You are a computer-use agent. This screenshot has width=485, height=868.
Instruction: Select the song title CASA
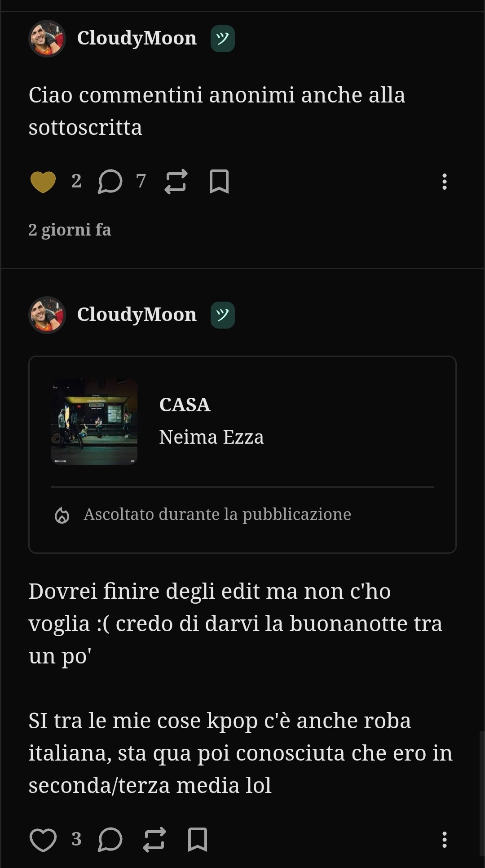tap(185, 405)
